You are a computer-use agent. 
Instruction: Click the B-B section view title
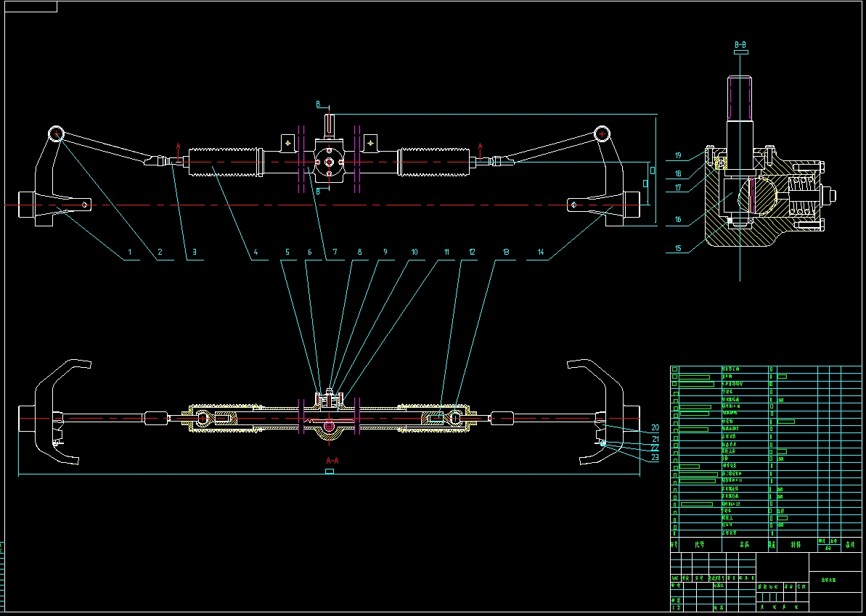(740, 44)
